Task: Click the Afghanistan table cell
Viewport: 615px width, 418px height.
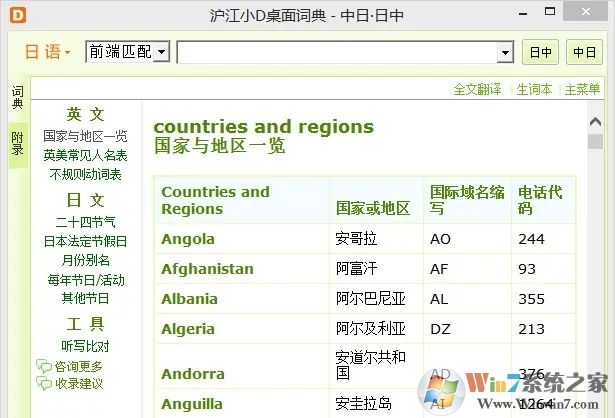Action: (x=242, y=269)
